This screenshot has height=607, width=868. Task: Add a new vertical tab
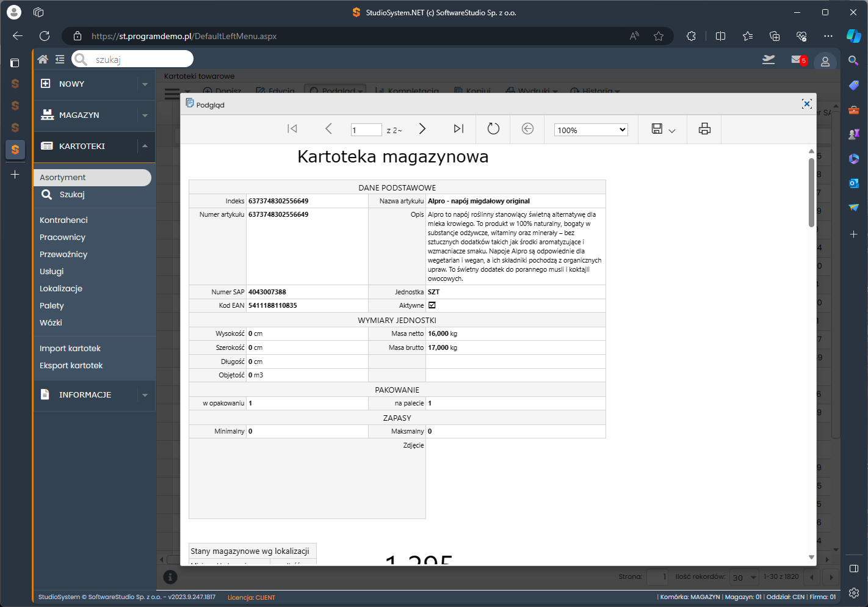point(15,175)
